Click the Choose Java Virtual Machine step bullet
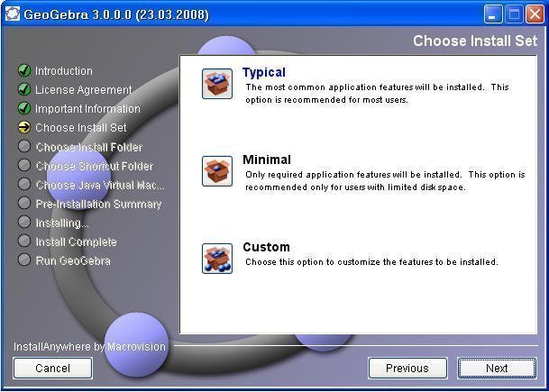The image size is (549, 392). [24, 185]
